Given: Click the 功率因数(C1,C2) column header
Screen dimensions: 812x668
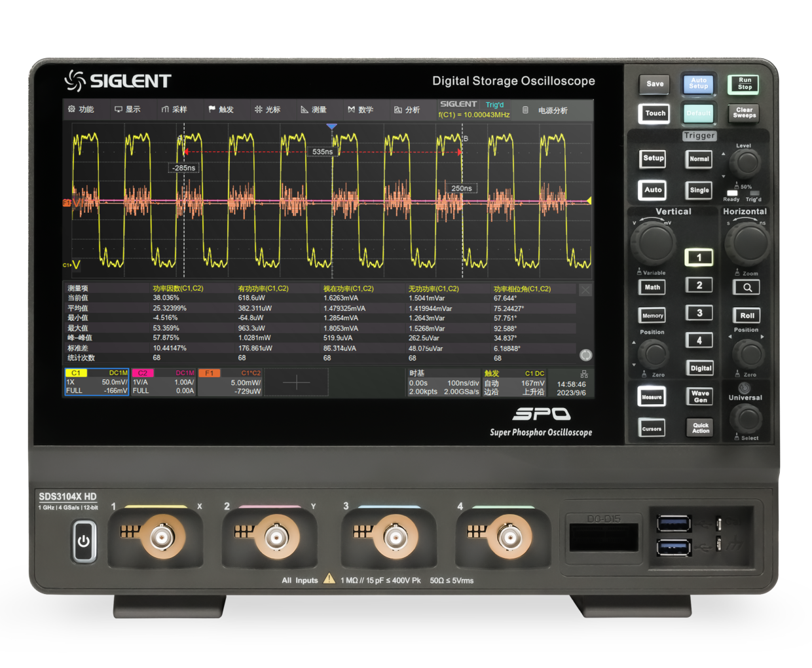Looking at the screenshot, I should [178, 288].
